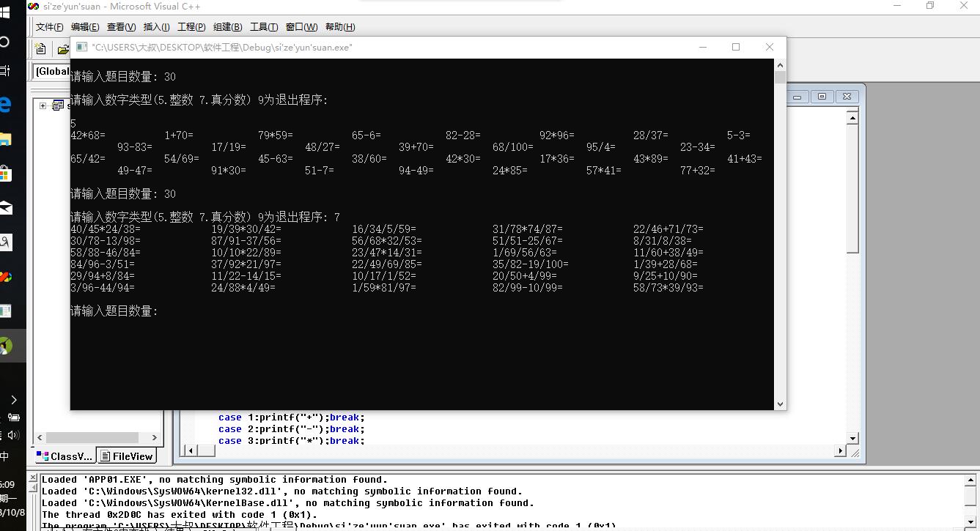Click the 'thread 0x2D0C has exited' output line

[x=180, y=515]
